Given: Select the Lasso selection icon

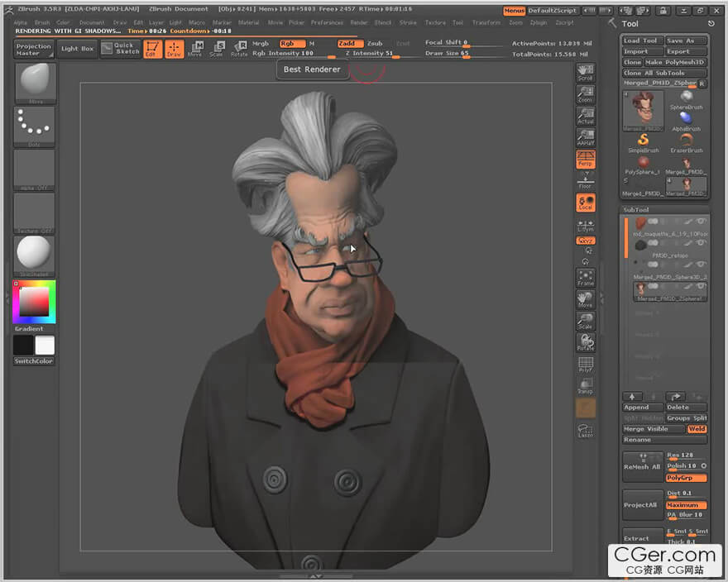Looking at the screenshot, I should click(x=586, y=432).
